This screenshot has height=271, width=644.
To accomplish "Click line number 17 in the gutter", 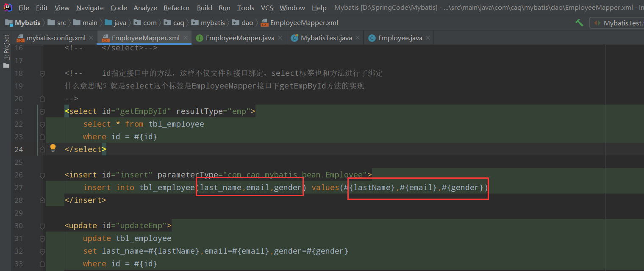I will pos(18,61).
